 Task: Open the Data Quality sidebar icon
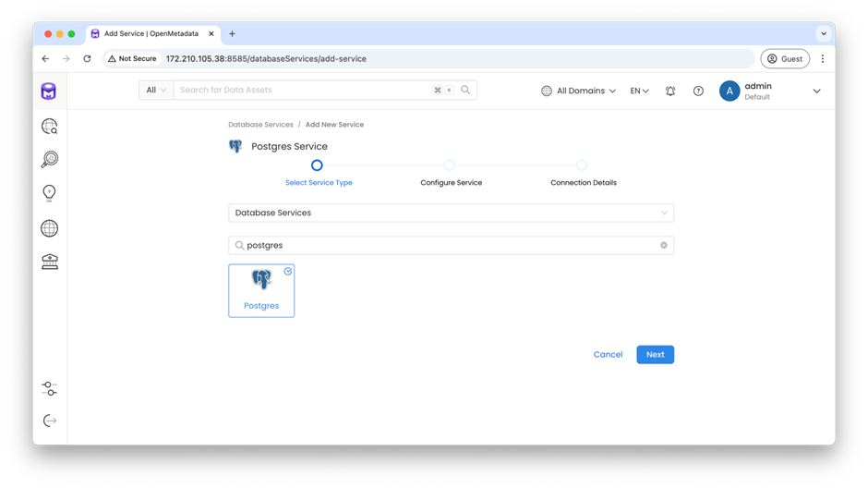pos(49,160)
